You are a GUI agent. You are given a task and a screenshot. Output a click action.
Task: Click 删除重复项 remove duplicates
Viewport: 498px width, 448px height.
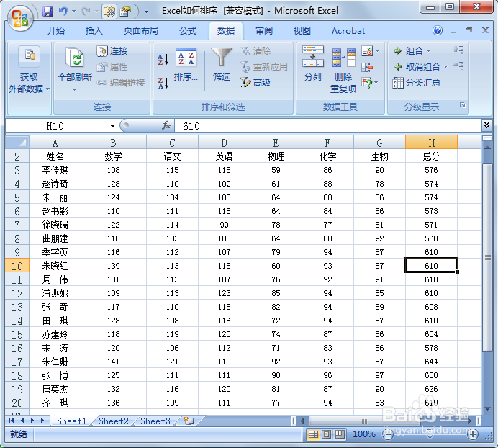point(343,71)
